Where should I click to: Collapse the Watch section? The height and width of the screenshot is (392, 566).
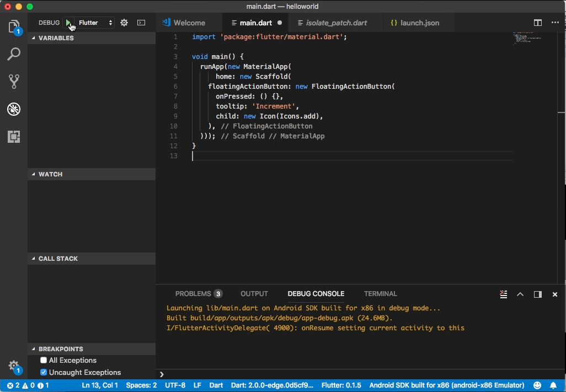point(92,174)
